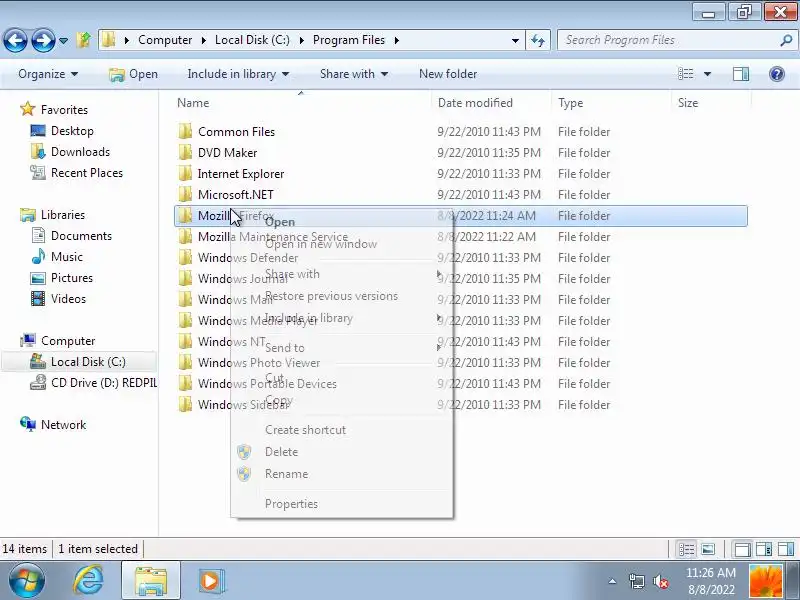Choose Open in the context menu
The height and width of the screenshot is (600, 800).
pos(342,222)
